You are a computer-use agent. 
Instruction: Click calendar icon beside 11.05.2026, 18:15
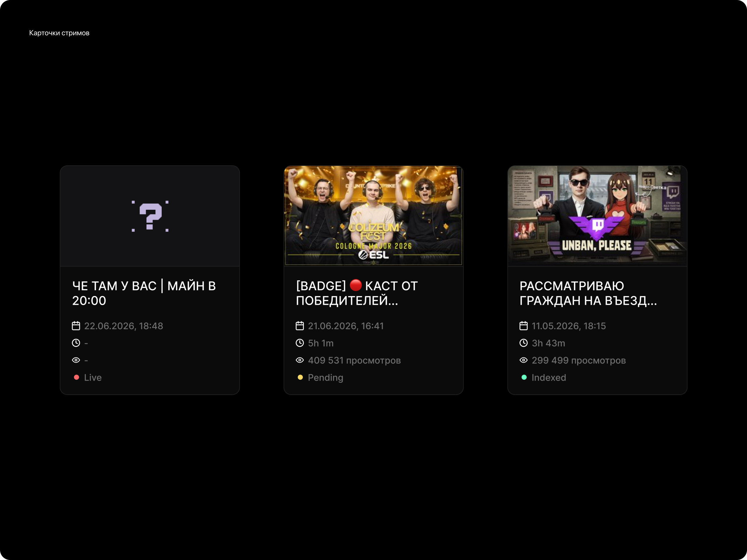(x=523, y=326)
